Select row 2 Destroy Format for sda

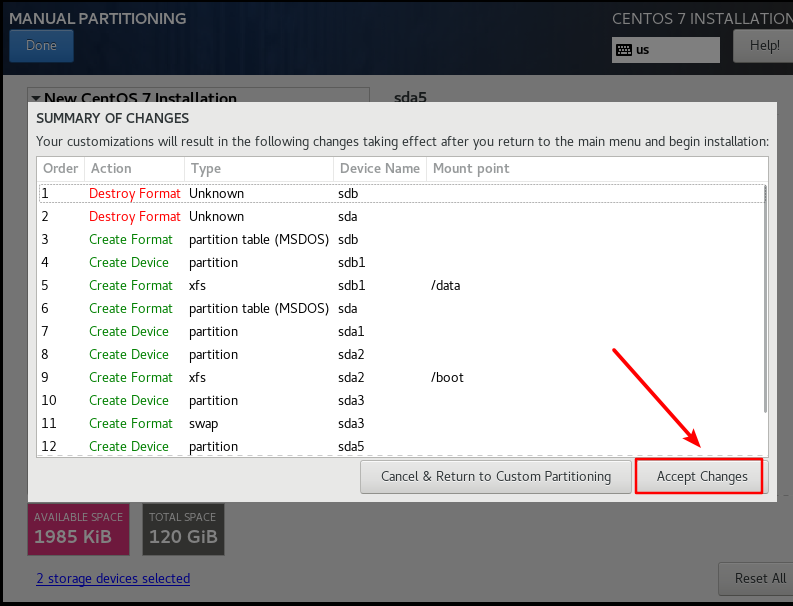click(402, 217)
